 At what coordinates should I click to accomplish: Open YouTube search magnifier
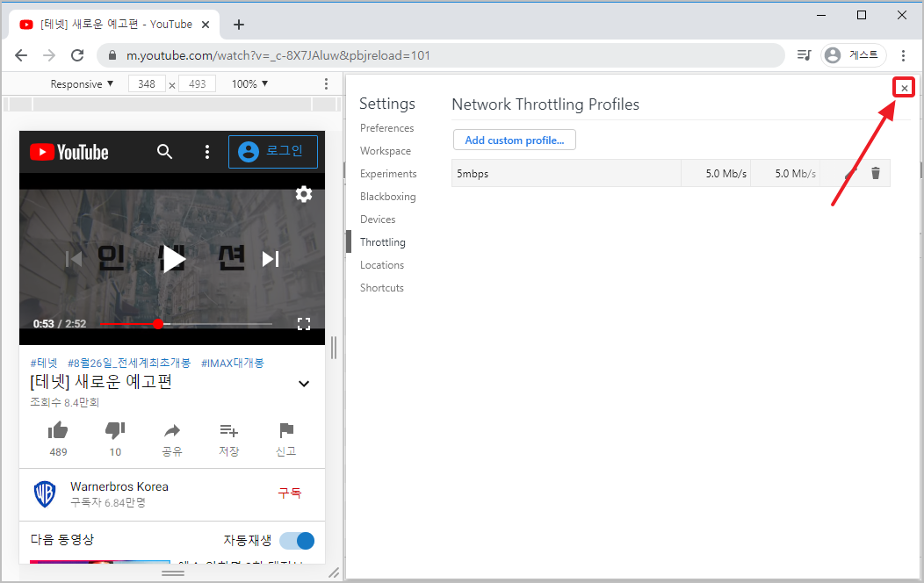(164, 152)
